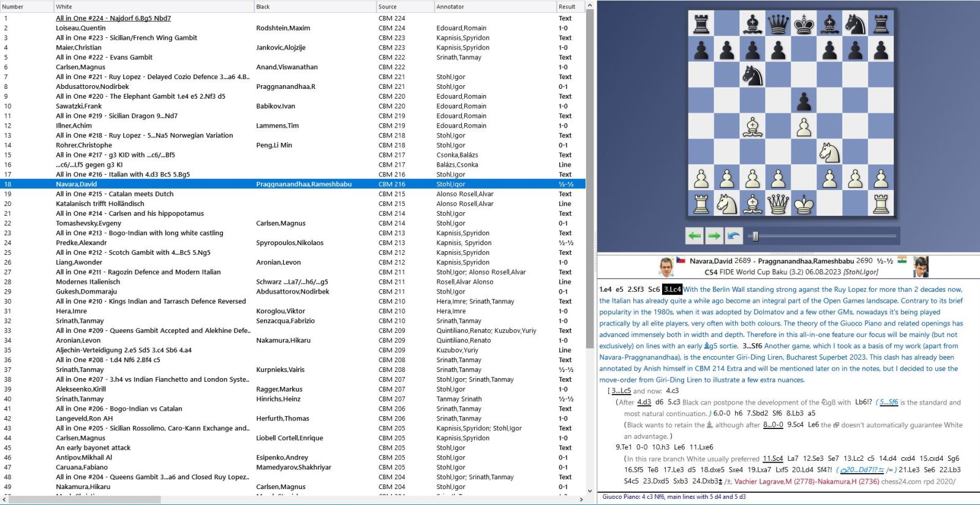Click the black queen on d8
The image size is (980, 505).
coord(778,25)
